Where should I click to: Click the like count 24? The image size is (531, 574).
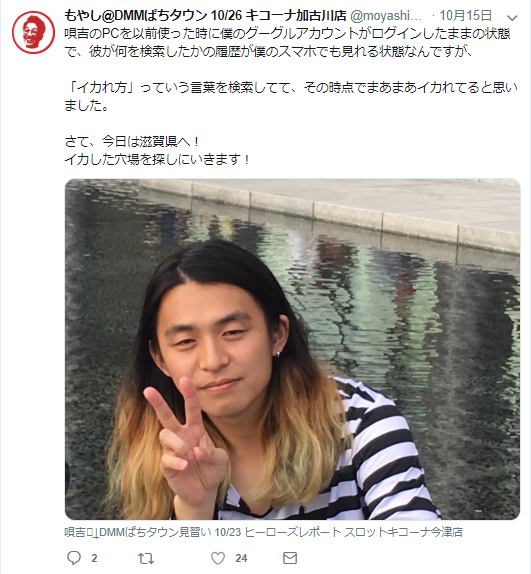click(x=241, y=558)
